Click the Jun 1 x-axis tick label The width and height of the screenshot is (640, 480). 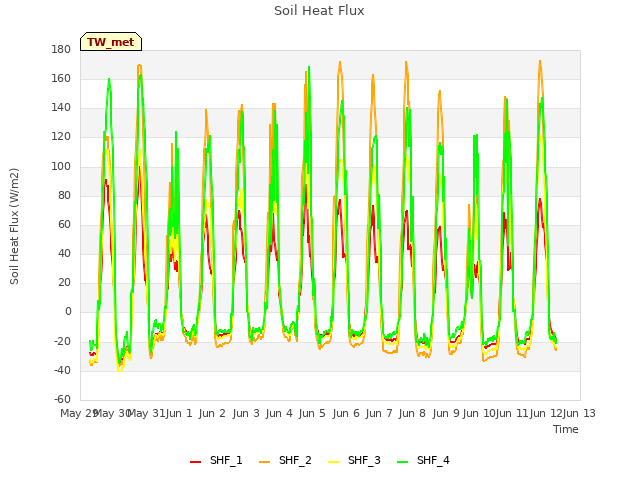tap(179, 413)
